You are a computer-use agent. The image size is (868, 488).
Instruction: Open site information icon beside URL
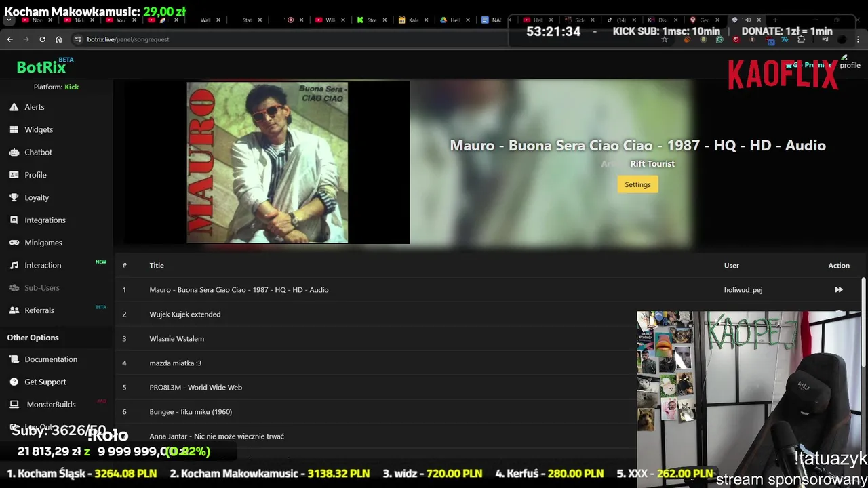(78, 39)
